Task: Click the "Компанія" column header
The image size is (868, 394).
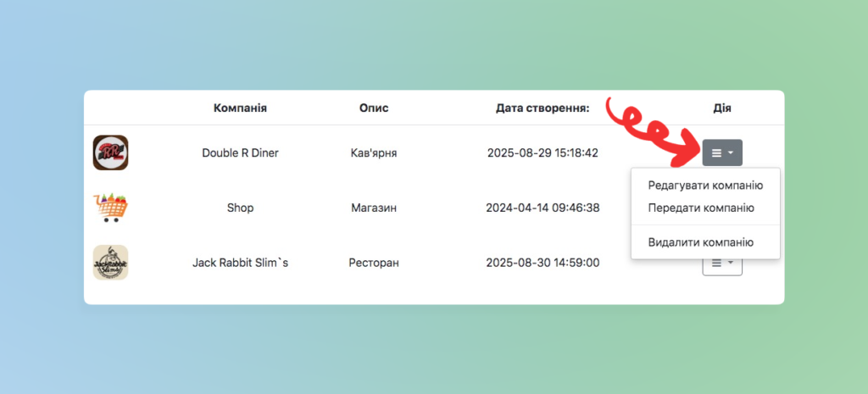Action: tap(240, 108)
